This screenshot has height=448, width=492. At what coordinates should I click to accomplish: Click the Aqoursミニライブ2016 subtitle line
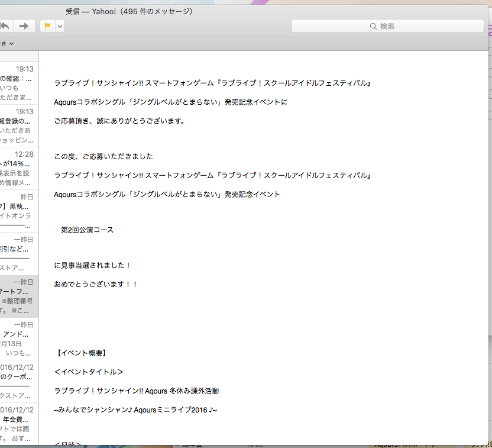135,410
